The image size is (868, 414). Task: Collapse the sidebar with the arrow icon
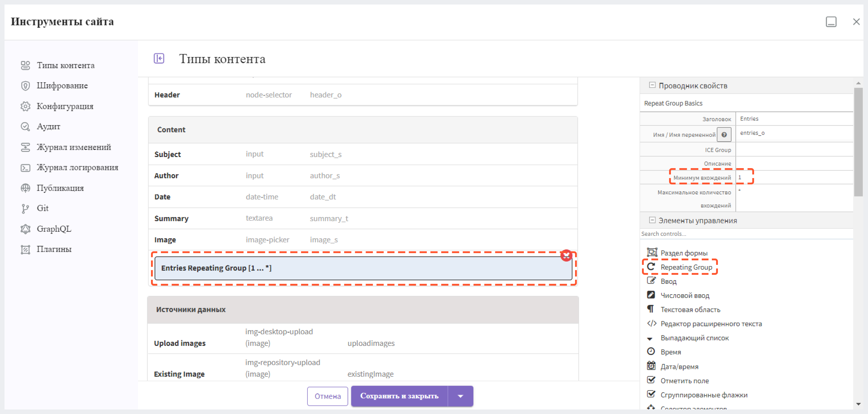(159, 58)
